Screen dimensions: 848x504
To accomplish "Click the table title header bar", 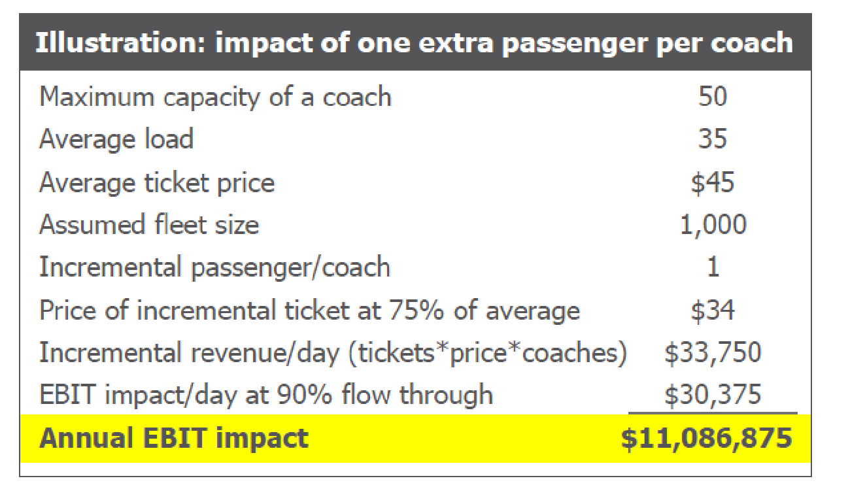I will click(415, 43).
